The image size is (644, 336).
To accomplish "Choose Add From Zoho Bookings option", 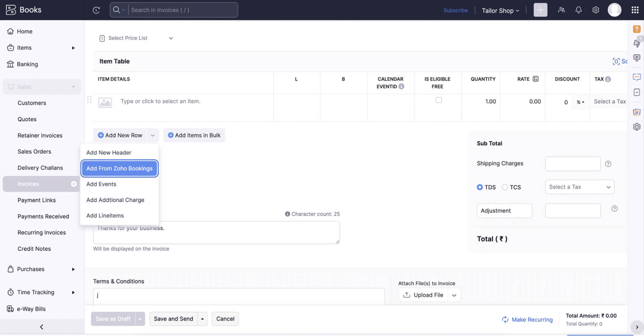I will [x=119, y=168].
